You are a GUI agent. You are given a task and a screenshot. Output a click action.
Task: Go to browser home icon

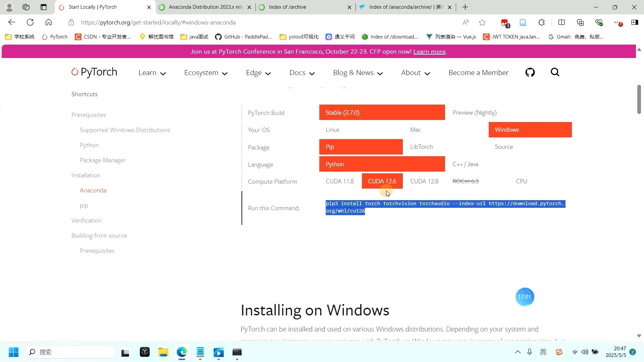tap(49, 22)
